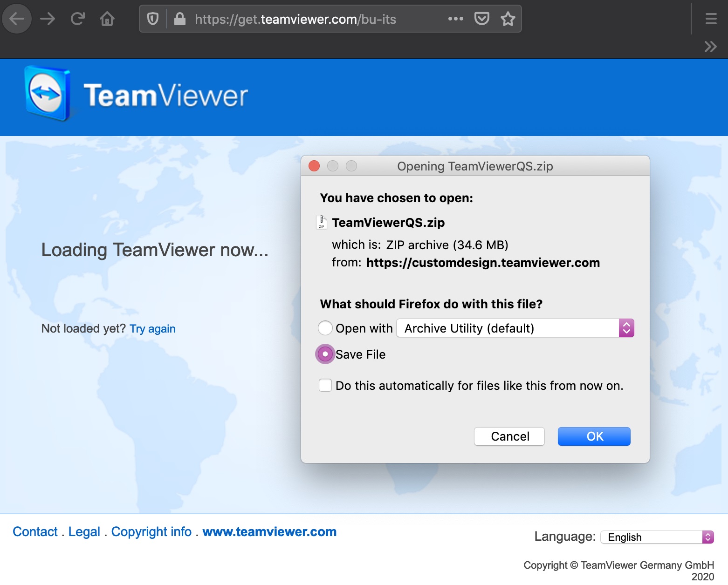This screenshot has width=728, height=585.
Task: Click the TeamViewerQS.zip file icon
Action: [x=322, y=222]
